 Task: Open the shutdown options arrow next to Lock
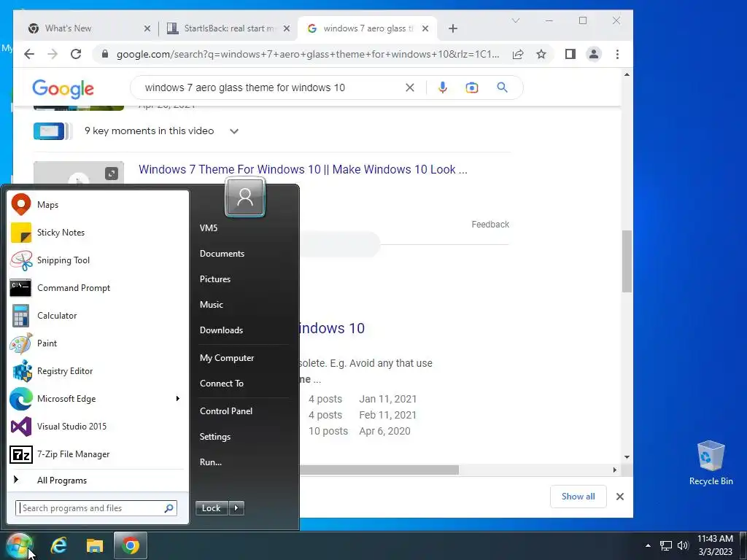pyautogui.click(x=236, y=508)
